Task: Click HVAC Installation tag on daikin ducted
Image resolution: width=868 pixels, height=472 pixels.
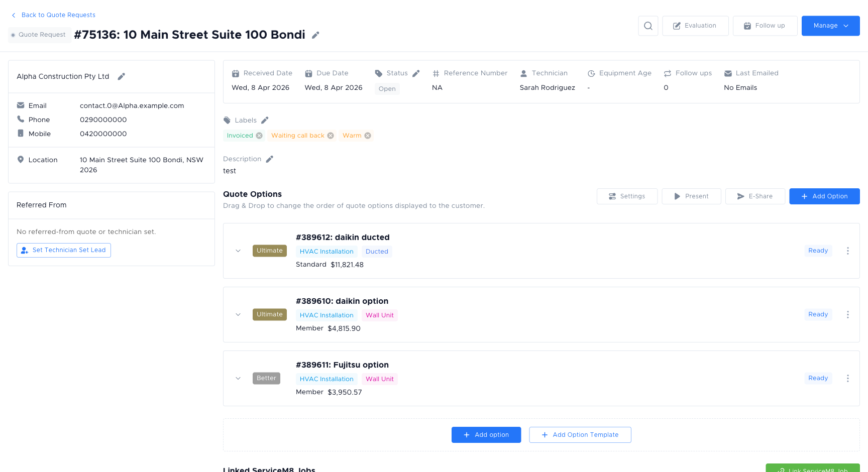Action: (327, 252)
